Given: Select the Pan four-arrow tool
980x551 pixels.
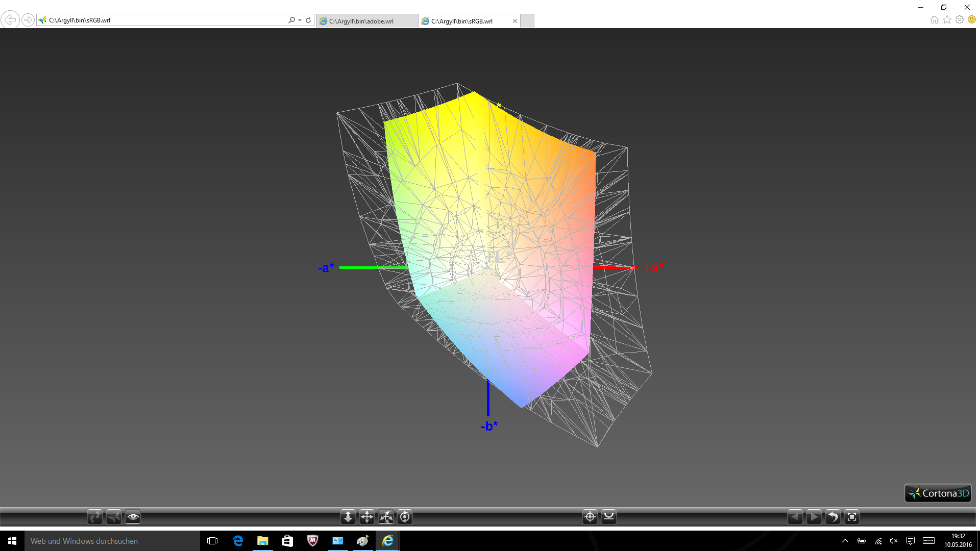Looking at the screenshot, I should [x=367, y=517].
